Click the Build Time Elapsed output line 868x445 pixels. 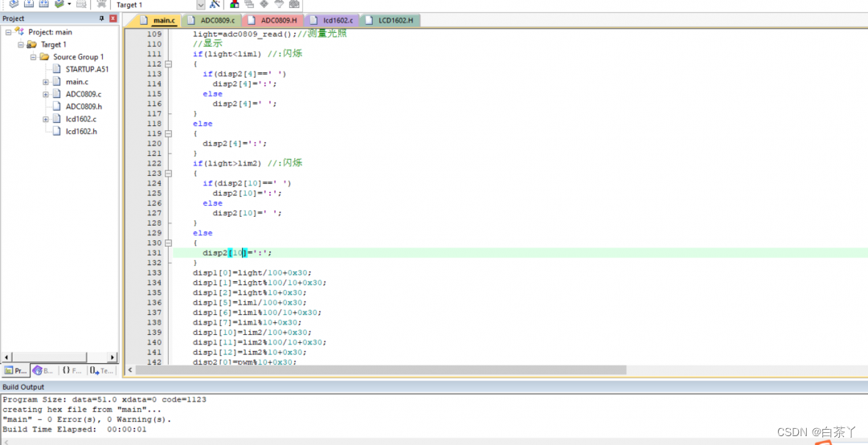[75, 429]
